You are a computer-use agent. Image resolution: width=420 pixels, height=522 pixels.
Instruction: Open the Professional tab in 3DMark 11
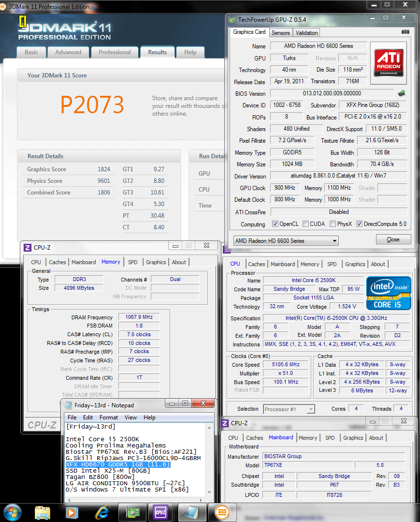(115, 52)
